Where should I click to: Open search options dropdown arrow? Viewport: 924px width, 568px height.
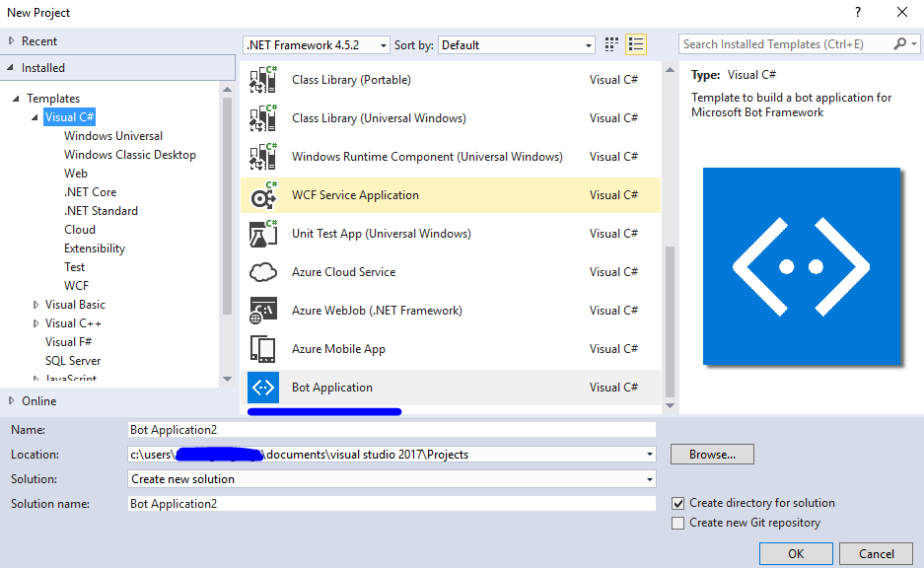tap(914, 44)
